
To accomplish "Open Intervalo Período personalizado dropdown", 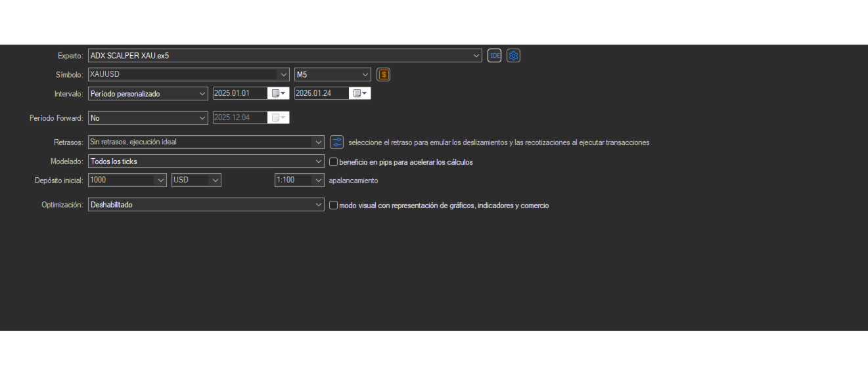I will 202,93.
